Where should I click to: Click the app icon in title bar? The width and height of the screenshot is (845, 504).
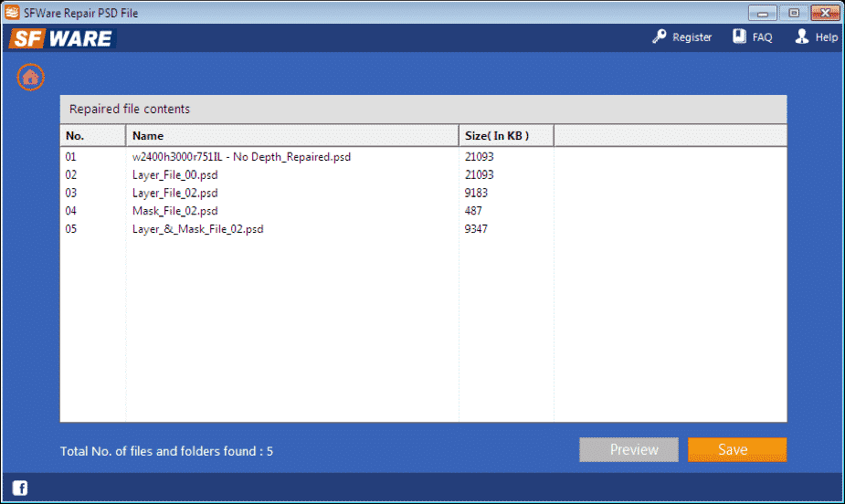[x=12, y=13]
